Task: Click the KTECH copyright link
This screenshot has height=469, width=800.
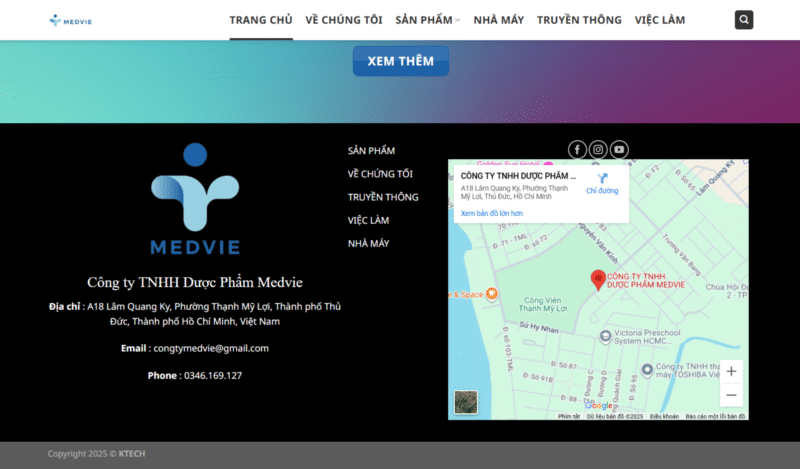Action: point(132,454)
